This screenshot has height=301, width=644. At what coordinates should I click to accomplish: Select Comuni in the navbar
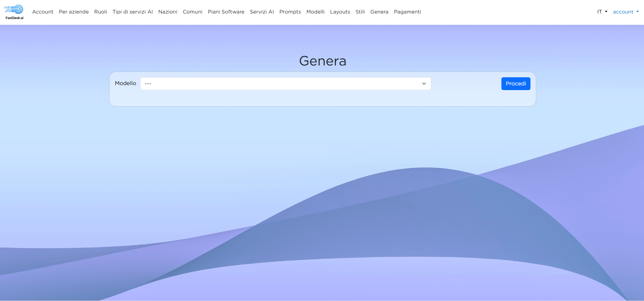(192, 12)
